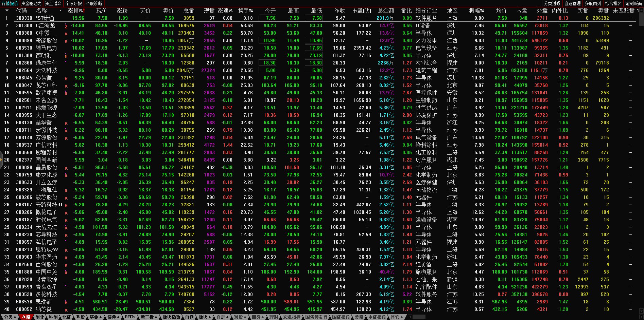Switch to the 资金驱动力 tab
This screenshot has height=320, width=644.
pyautogui.click(x=31, y=3)
